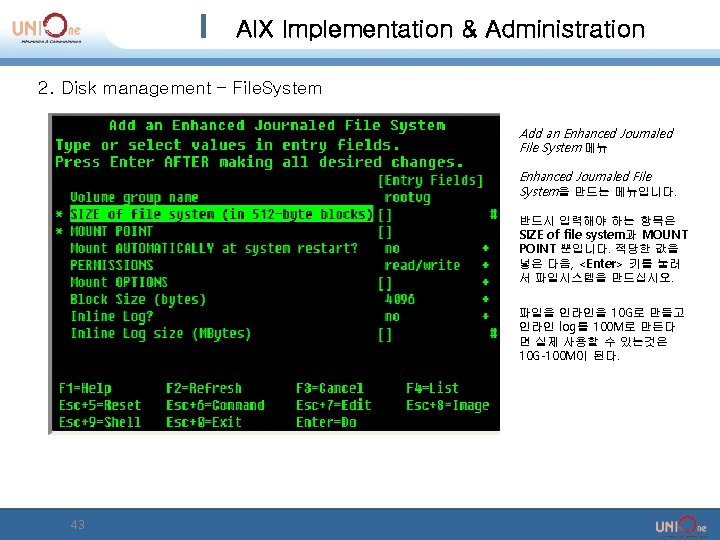
Task: Select the SIZE of file system field
Action: [x=221, y=214]
